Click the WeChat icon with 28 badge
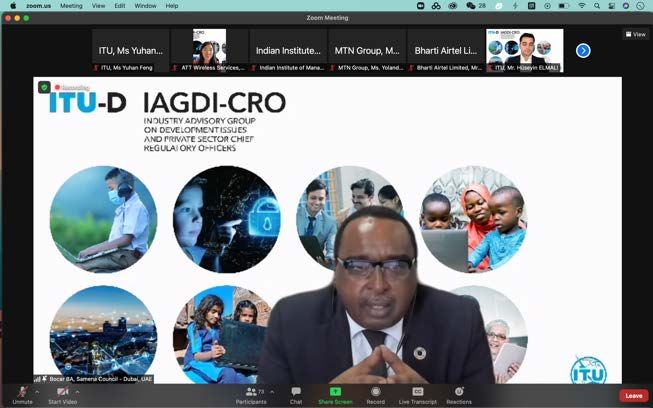Viewport: 653px width, 408px height. coord(476,6)
